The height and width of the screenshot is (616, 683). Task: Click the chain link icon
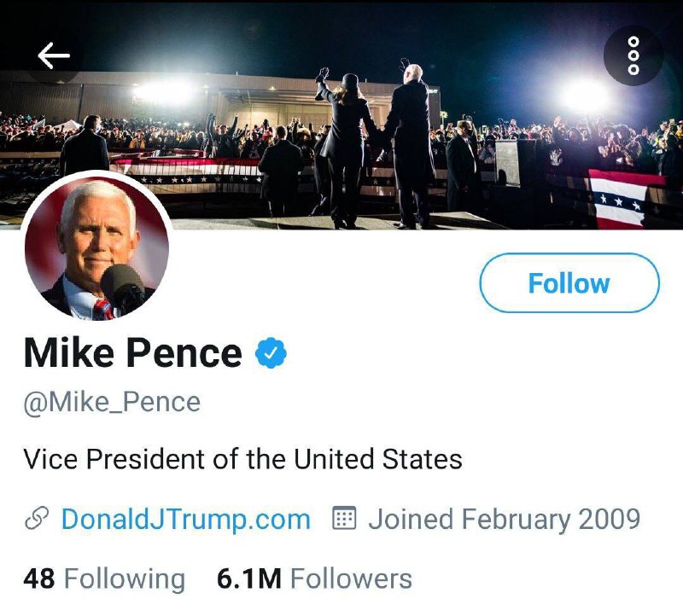point(37,519)
